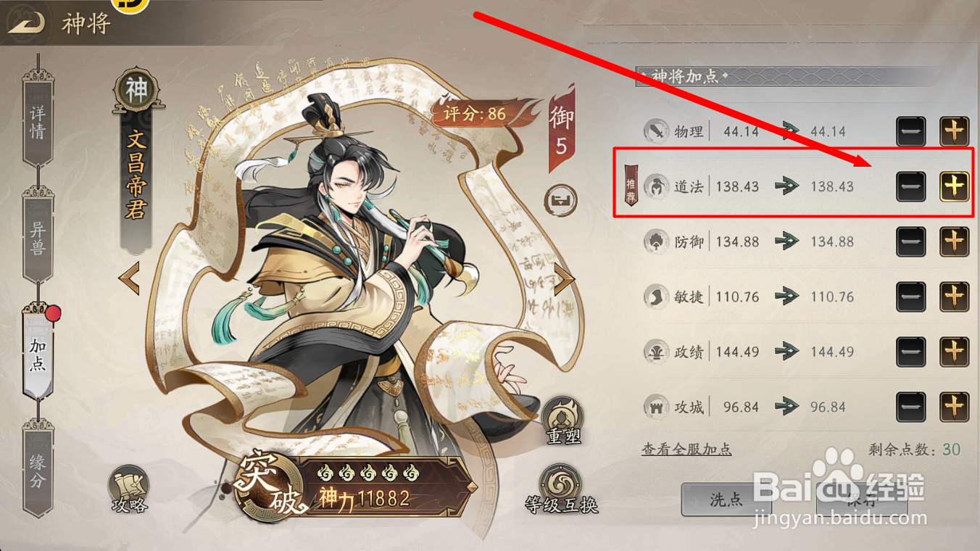Remove a point from 物理
Image resolution: width=980 pixels, height=551 pixels.
pyautogui.click(x=911, y=131)
